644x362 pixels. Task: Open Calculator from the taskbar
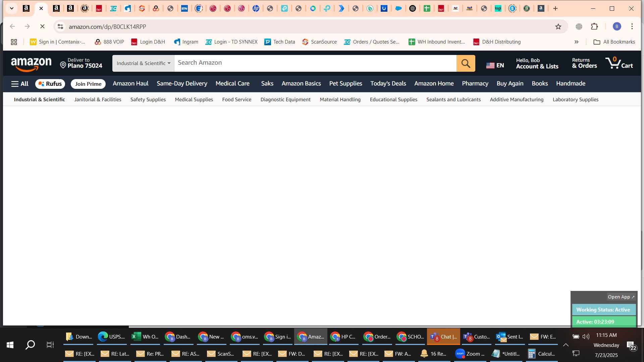pyautogui.click(x=541, y=354)
